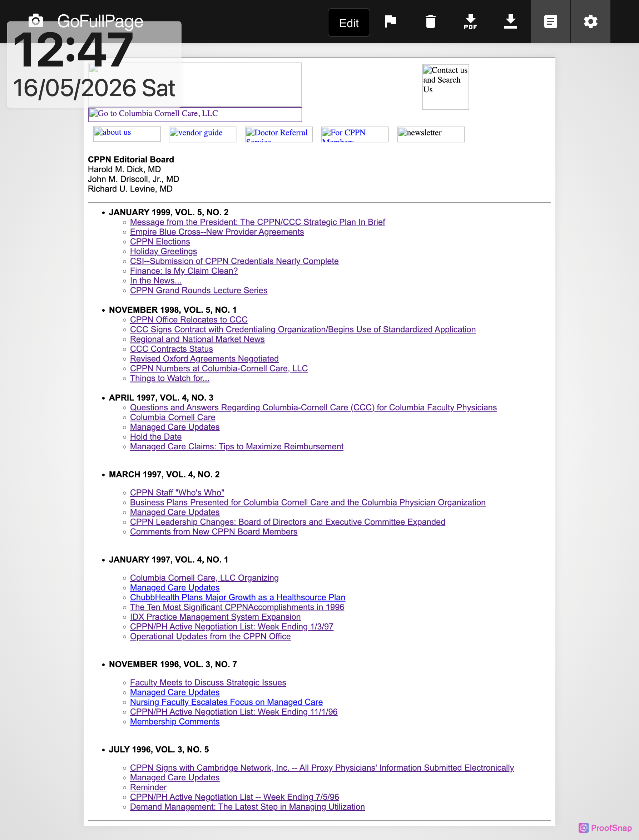The height and width of the screenshot is (840, 639).
Task: Open Demand Management: The Latest Step link
Action: pos(247,807)
